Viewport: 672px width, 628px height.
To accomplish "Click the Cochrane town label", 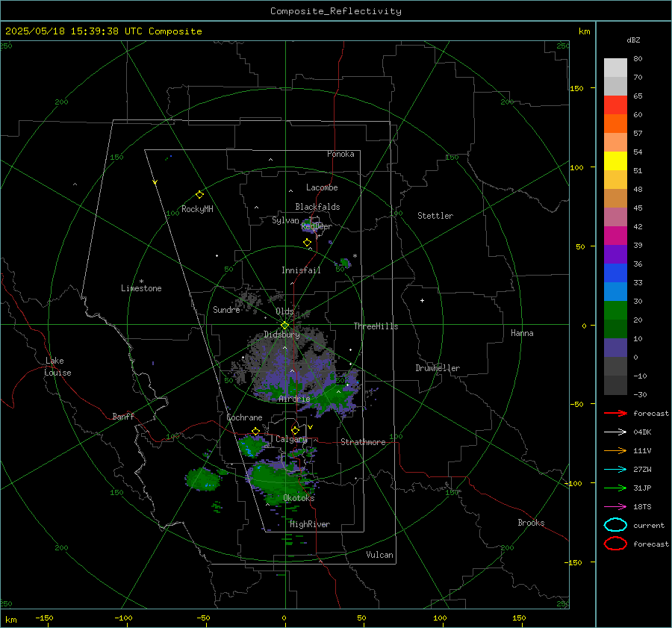I will point(244,417).
